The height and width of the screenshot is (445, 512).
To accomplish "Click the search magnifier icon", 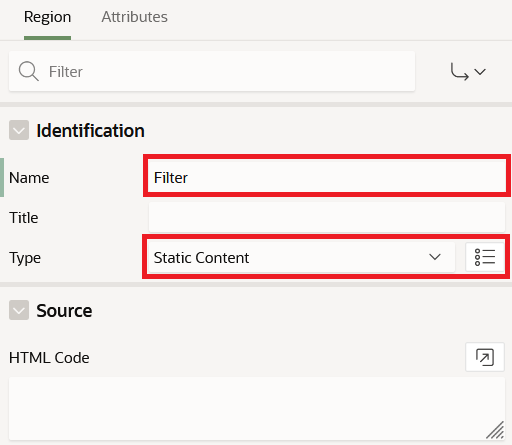I will tap(29, 71).
